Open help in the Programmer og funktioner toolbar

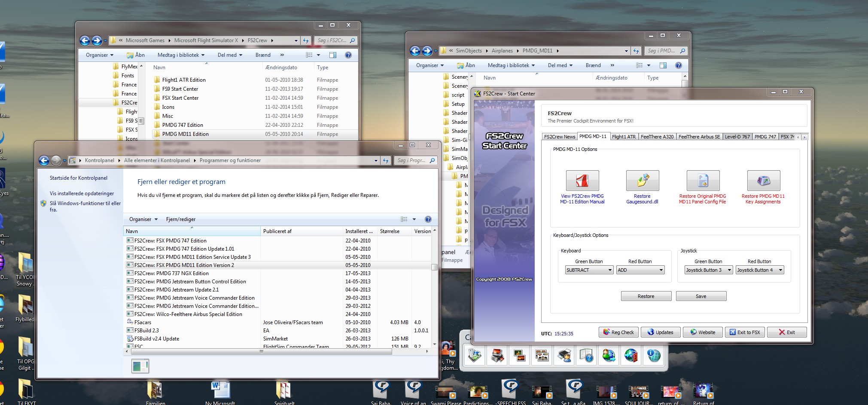click(428, 219)
